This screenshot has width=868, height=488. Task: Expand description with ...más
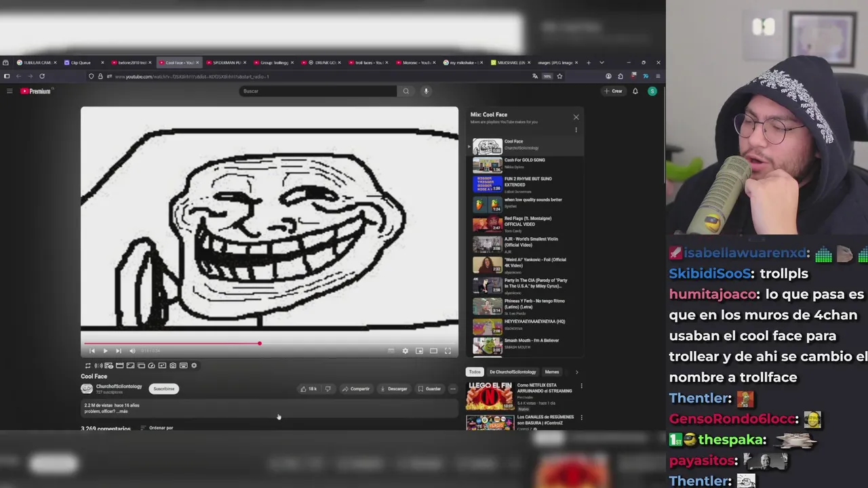(122, 411)
